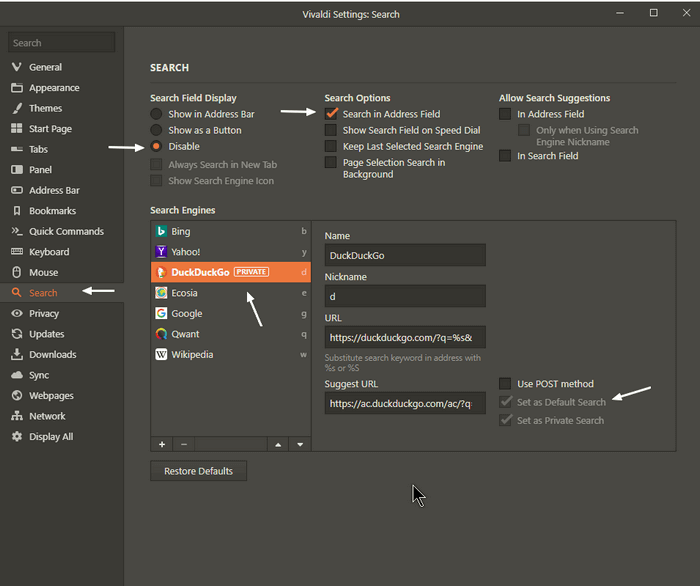Click the Mouse icon in sidebar
Image resolution: width=700 pixels, height=586 pixels.
[17, 272]
